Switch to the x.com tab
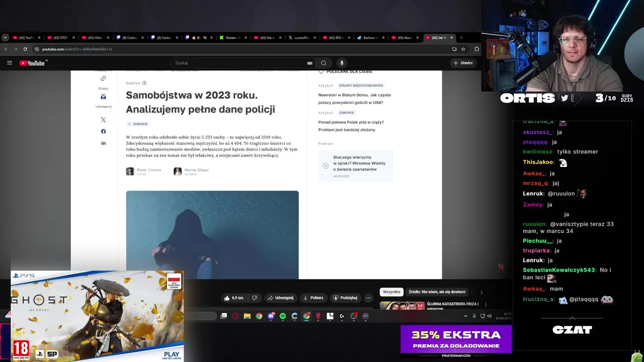 (303, 38)
